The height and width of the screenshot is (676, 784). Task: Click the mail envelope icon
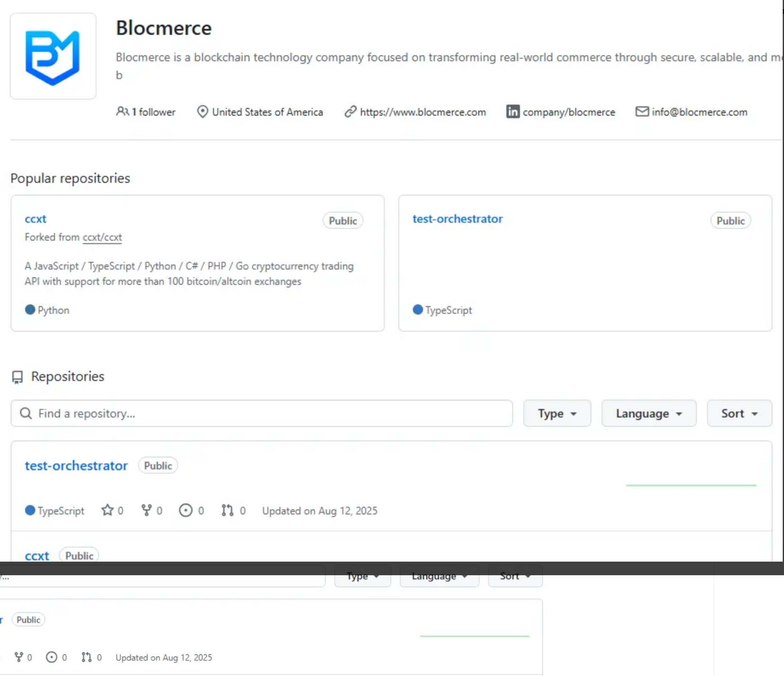642,111
